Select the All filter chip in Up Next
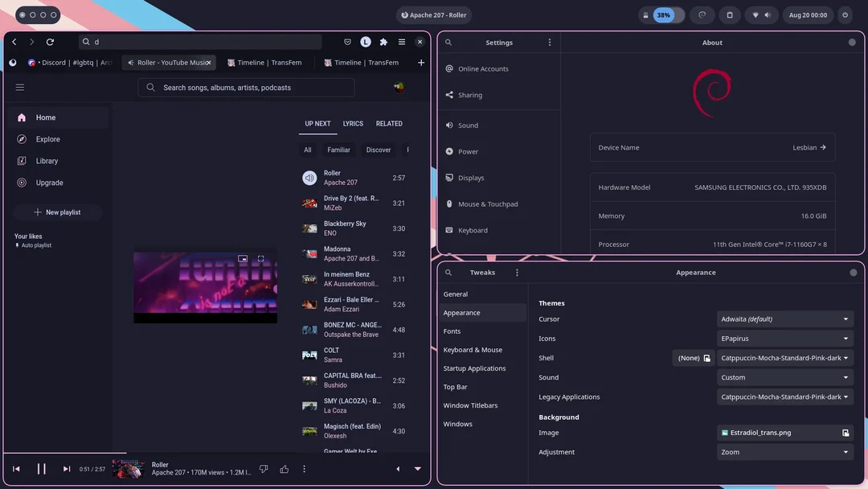The image size is (868, 489). (307, 149)
